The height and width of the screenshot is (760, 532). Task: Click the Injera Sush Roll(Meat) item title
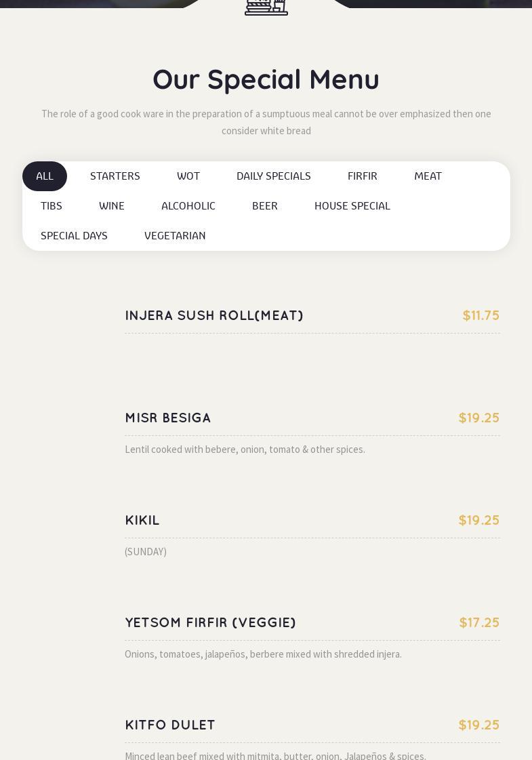[214, 315]
